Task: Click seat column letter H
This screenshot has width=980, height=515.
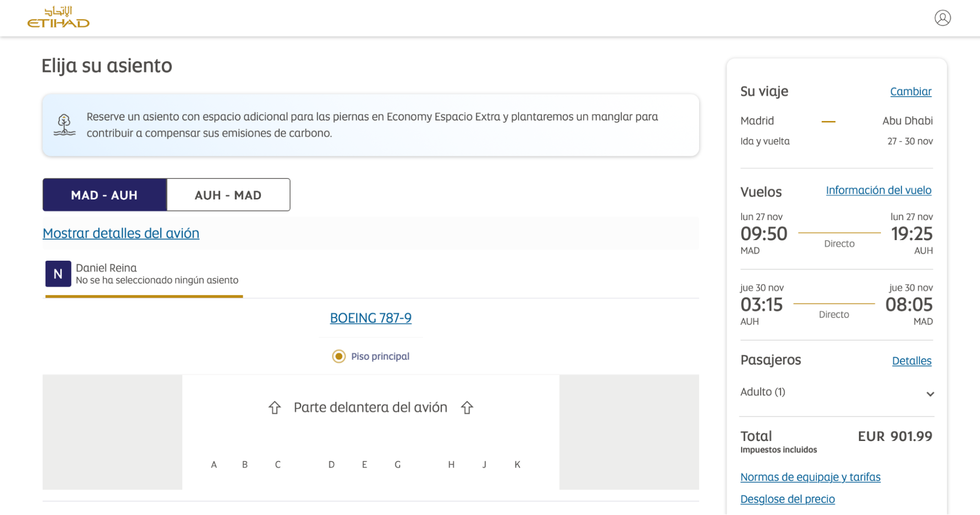Action: click(x=451, y=465)
